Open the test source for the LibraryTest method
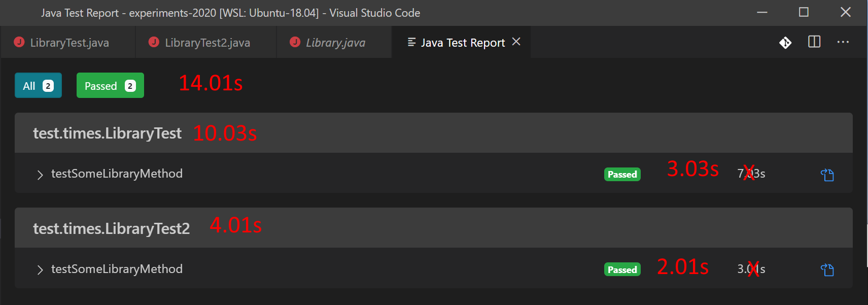The image size is (868, 305). 827,175
